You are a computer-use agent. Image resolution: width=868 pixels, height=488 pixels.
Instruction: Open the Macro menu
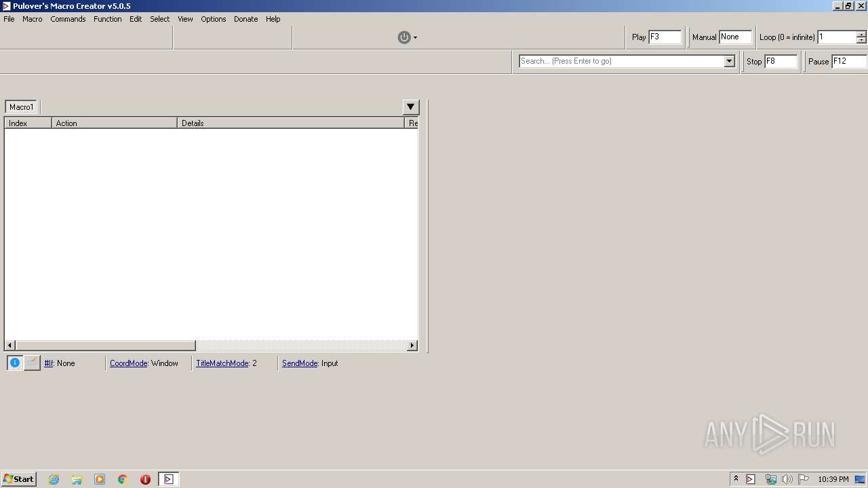(x=33, y=19)
